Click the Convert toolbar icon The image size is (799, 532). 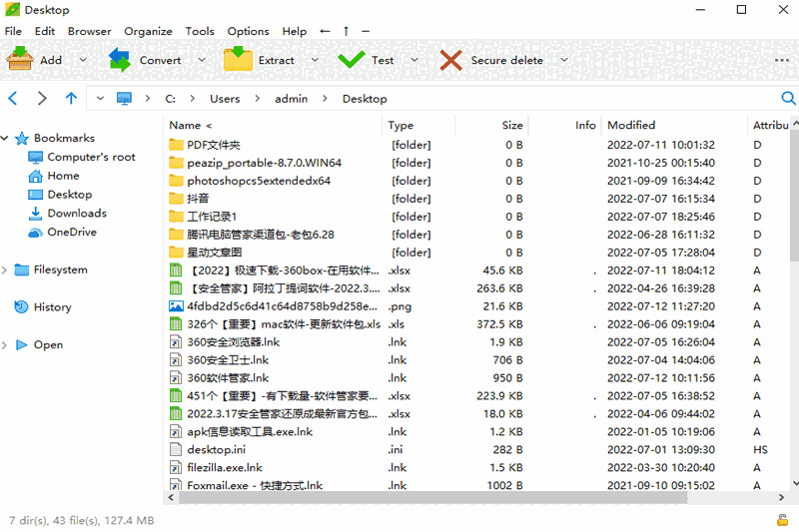(x=120, y=60)
